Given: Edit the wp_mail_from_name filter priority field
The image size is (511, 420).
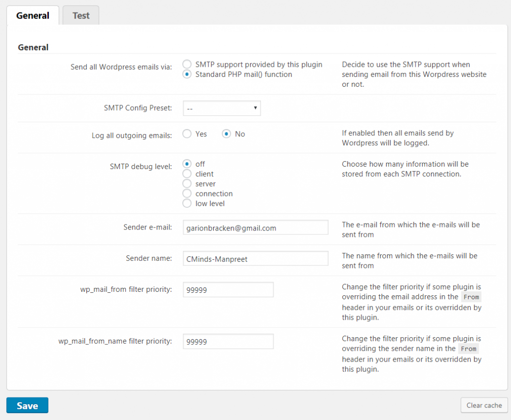Looking at the screenshot, I should [228, 341].
